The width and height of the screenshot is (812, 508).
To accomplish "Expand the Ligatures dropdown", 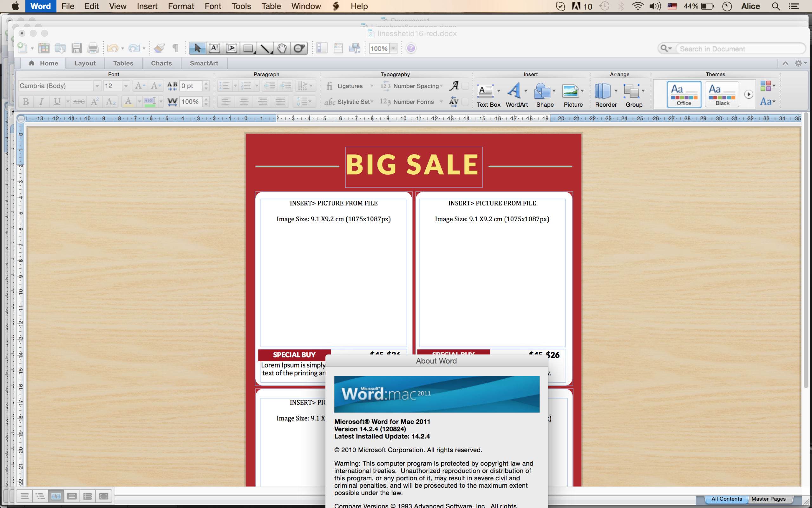I will pos(372,86).
